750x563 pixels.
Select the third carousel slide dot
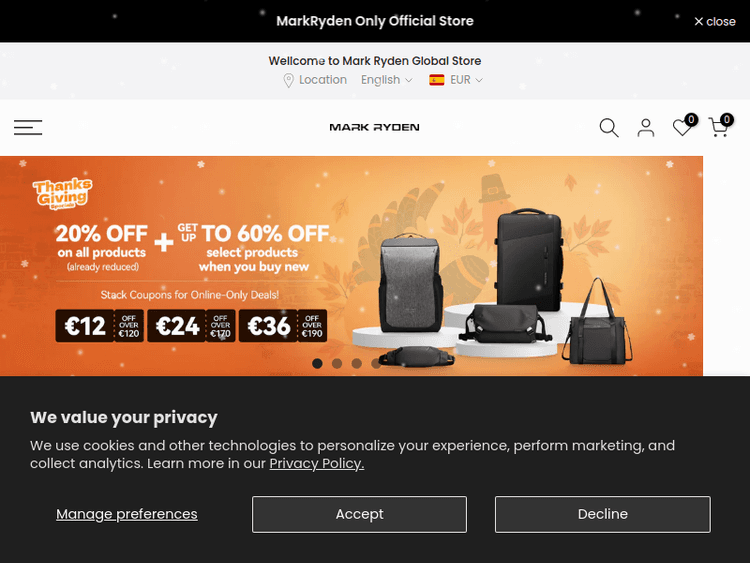356,364
